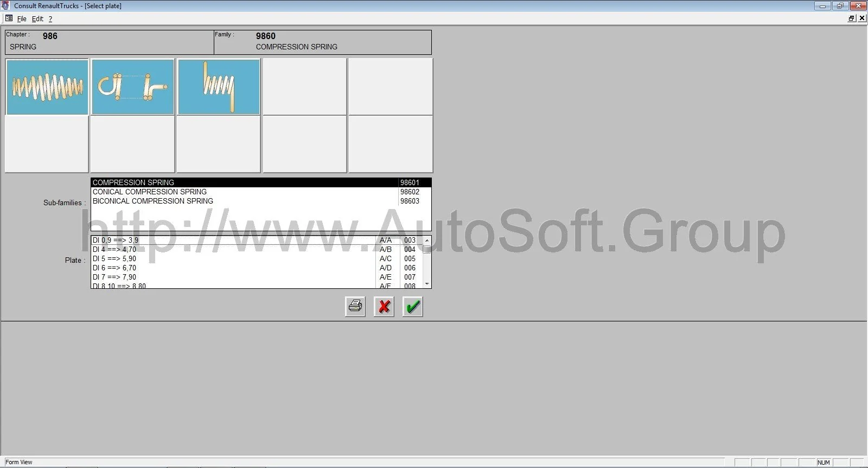Select CONICAL COMPRESSION SPRING sub-family
Screen dimensions: 868x468
coord(261,192)
